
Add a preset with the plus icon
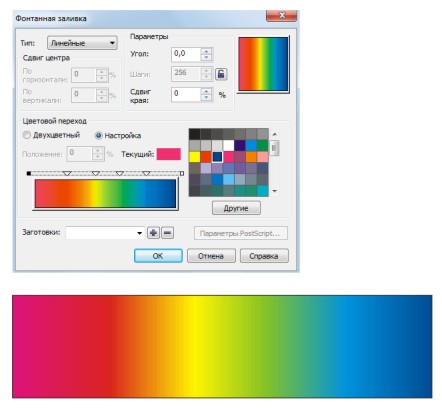tap(153, 233)
